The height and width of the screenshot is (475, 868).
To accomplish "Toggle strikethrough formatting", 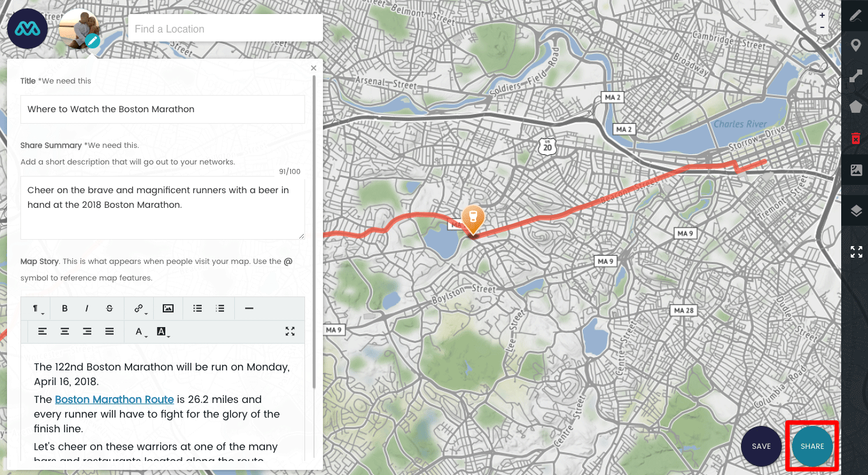I will 109,309.
